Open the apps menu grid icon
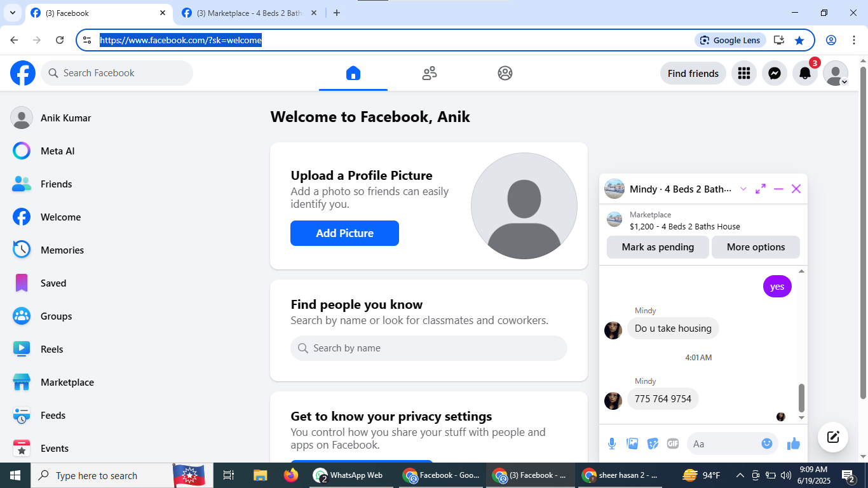Screen dimensions: 868x488 [744, 73]
